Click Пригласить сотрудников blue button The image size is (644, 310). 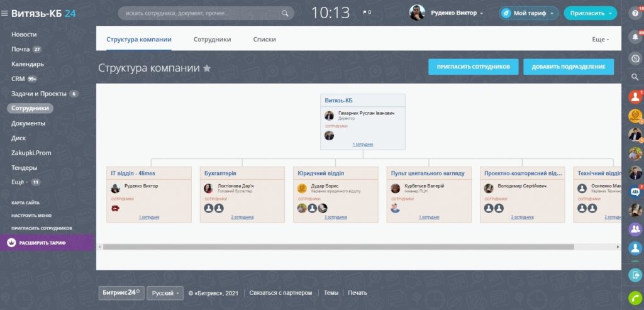click(473, 67)
